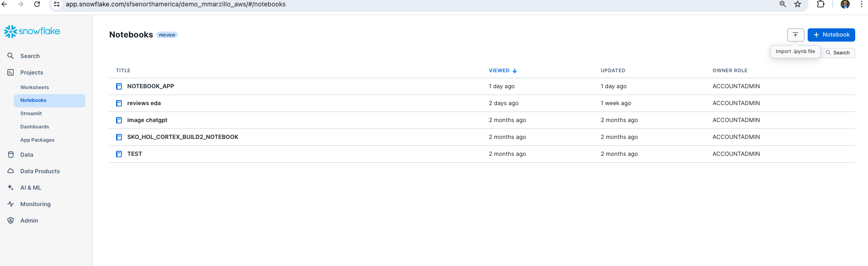Click the user profile avatar in browser
The image size is (868, 266).
[x=845, y=4]
